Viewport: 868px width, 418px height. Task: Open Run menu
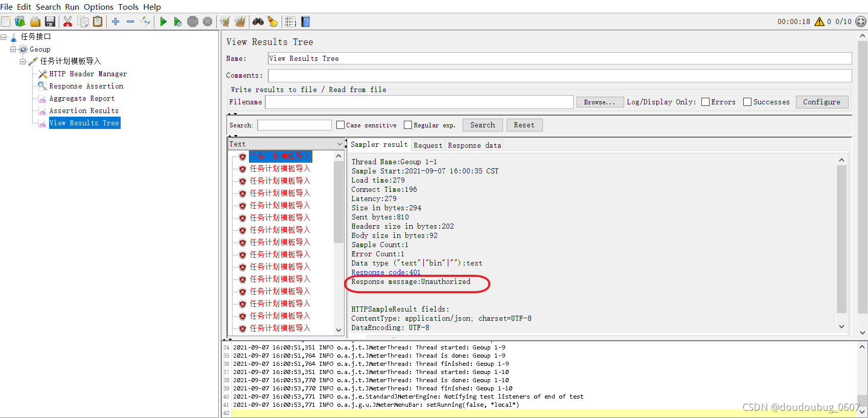point(72,7)
